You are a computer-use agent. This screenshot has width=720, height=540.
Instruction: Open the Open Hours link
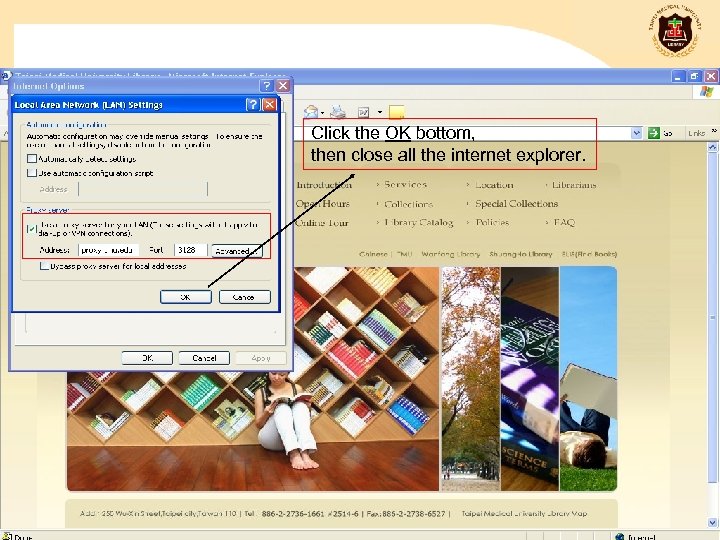(x=322, y=204)
